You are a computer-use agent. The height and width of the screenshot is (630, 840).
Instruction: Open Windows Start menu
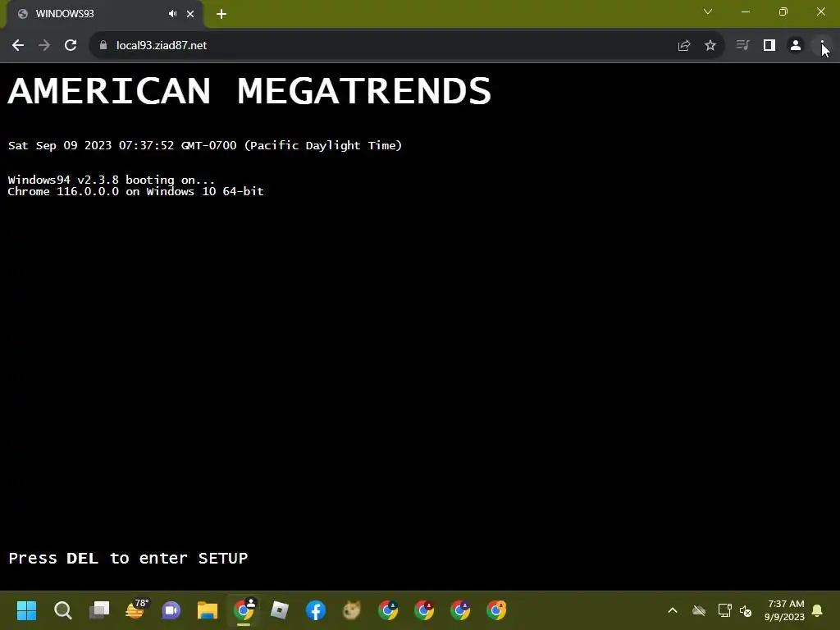(27, 610)
